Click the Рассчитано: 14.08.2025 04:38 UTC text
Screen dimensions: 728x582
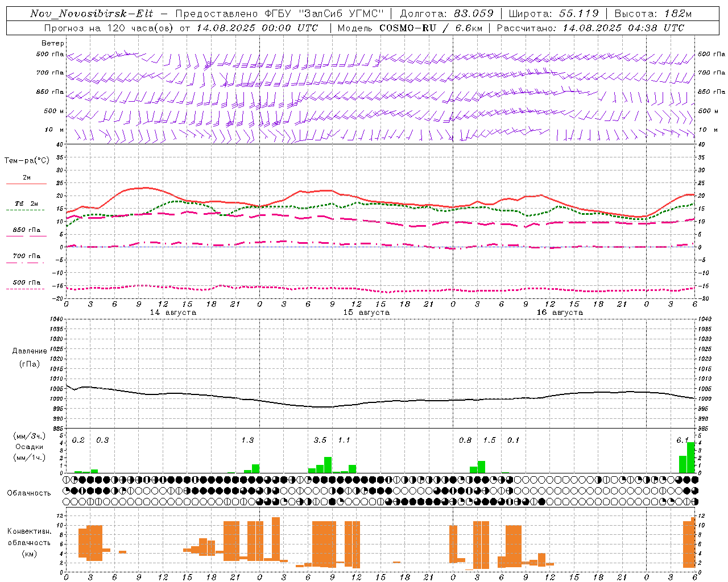(x=590, y=28)
